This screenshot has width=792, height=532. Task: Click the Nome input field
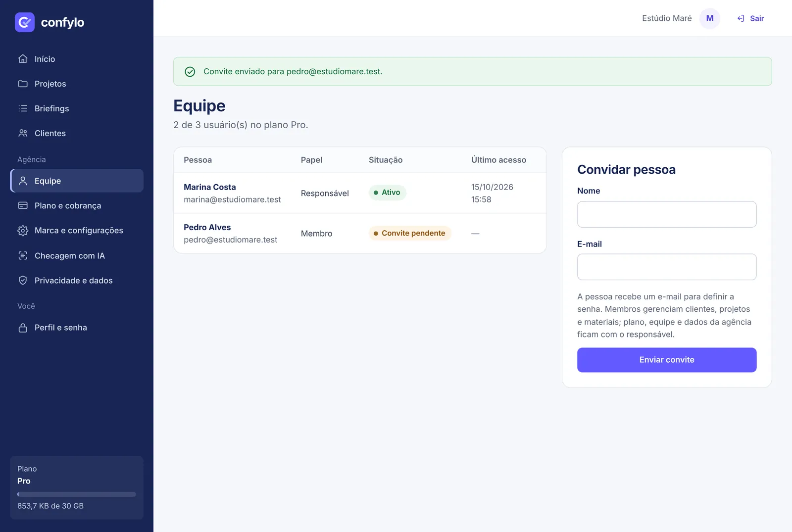(x=667, y=214)
